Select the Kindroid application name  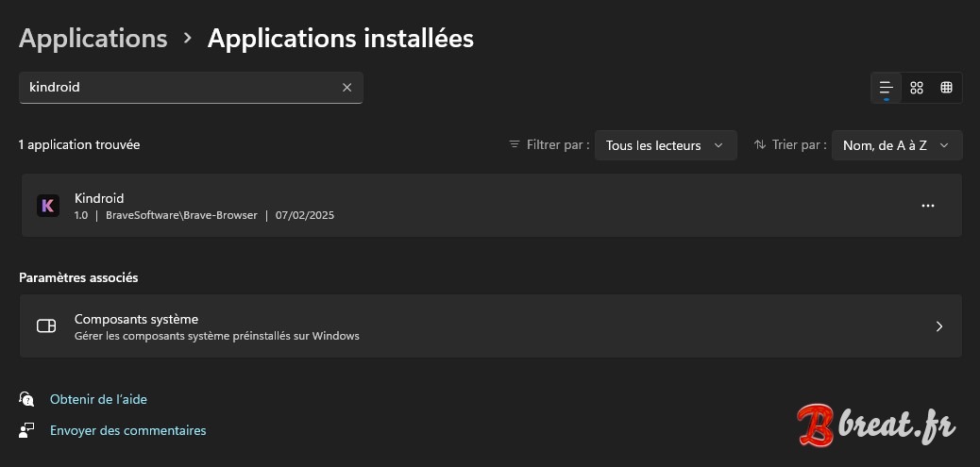[x=99, y=198]
